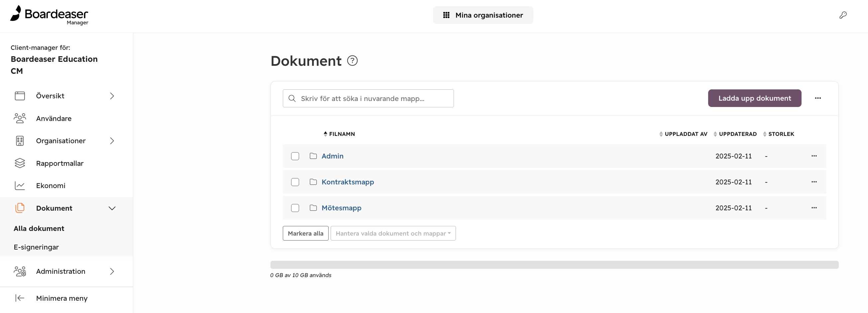868x313 pixels.
Task: Expand the Administration chevron
Action: [112, 271]
